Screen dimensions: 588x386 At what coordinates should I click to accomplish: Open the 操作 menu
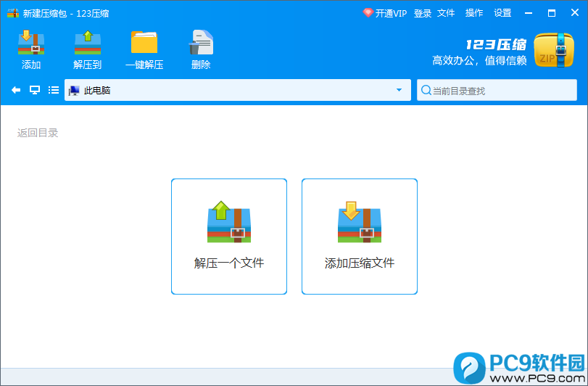[x=474, y=13]
